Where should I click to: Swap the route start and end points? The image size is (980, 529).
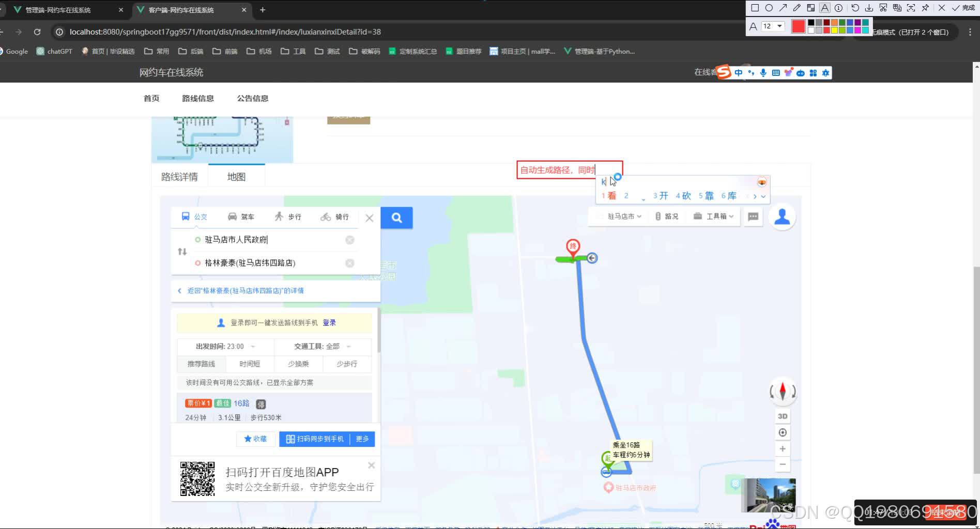[x=182, y=252]
